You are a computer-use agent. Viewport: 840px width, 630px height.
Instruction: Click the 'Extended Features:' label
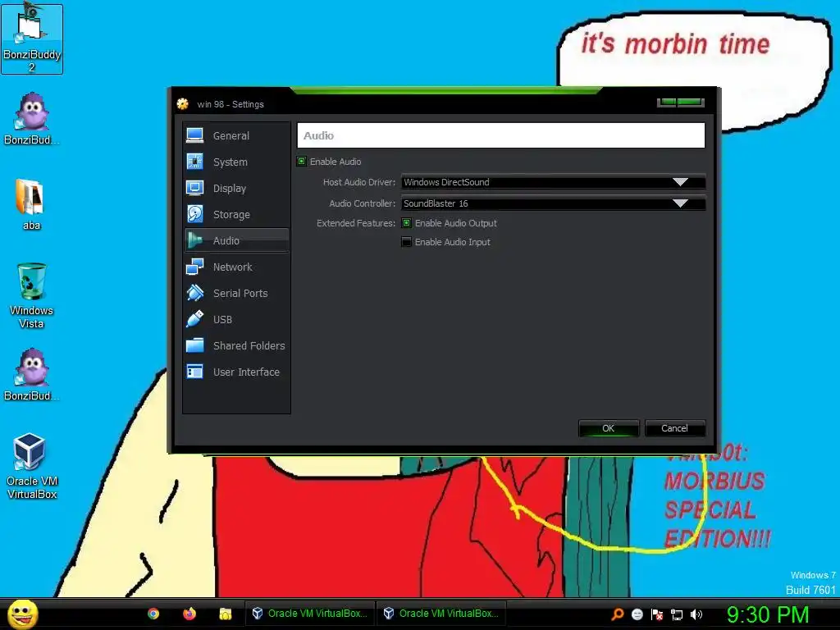(356, 223)
